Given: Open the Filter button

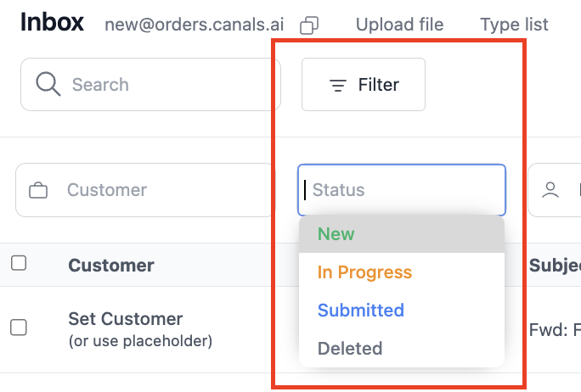Looking at the screenshot, I should [364, 84].
